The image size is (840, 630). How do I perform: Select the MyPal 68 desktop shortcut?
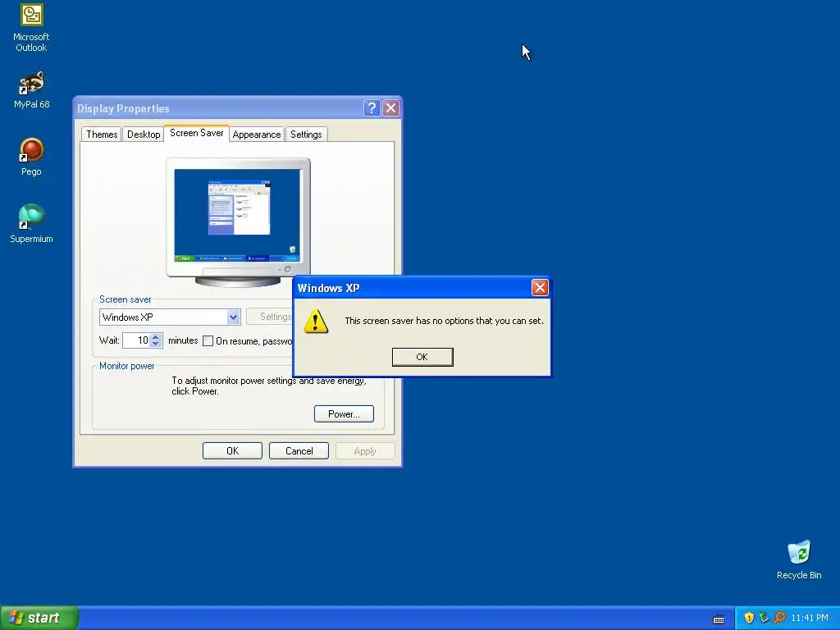tap(31, 89)
